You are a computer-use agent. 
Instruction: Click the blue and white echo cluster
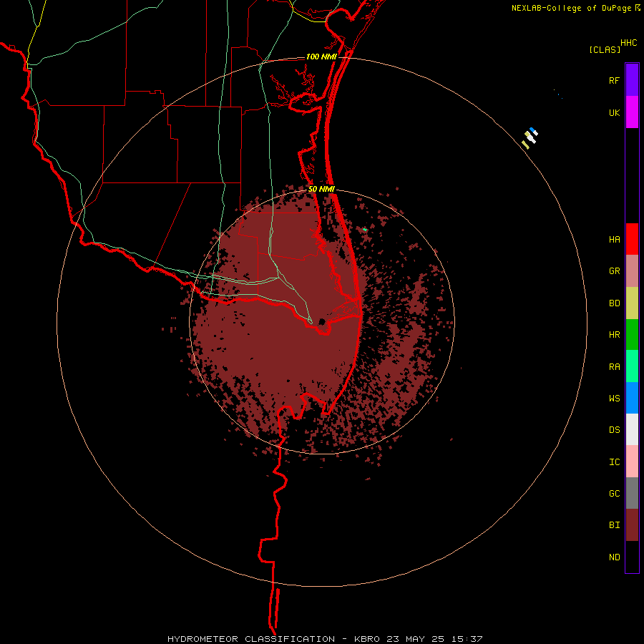[530, 138]
